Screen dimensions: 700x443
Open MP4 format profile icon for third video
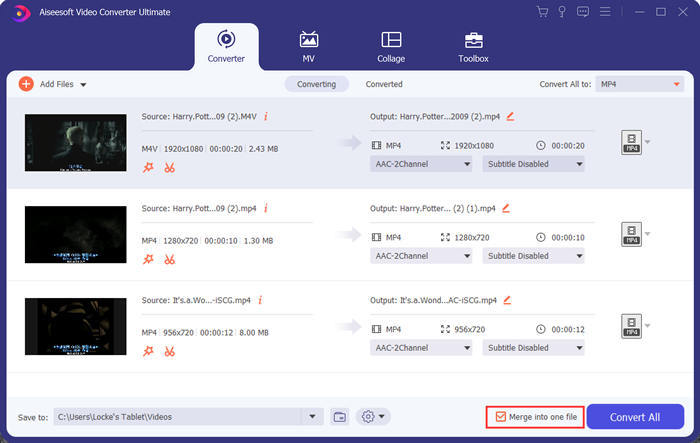click(x=631, y=326)
